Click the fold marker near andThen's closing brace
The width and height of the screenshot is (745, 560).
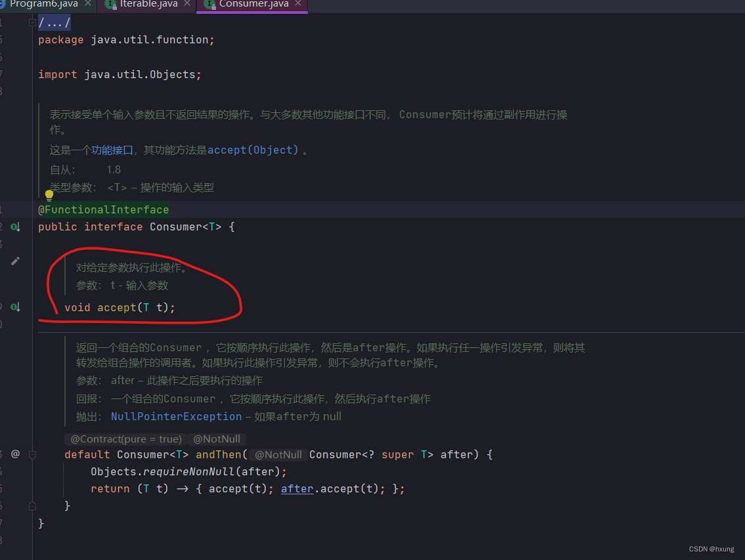pos(32,506)
